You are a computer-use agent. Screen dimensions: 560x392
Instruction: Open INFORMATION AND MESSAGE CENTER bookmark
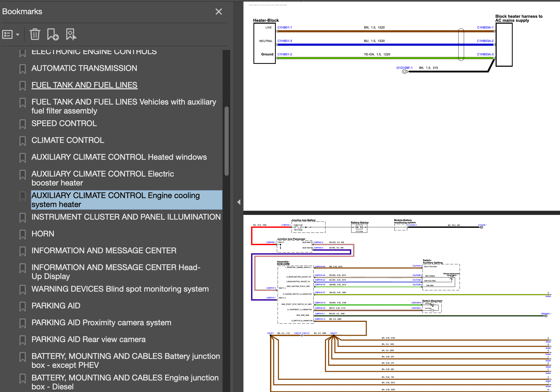click(x=104, y=251)
